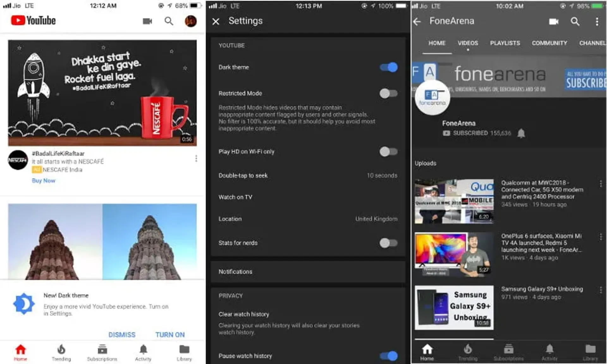
Task: Open options menu for NESCAFE ad video
Action: coord(196,158)
